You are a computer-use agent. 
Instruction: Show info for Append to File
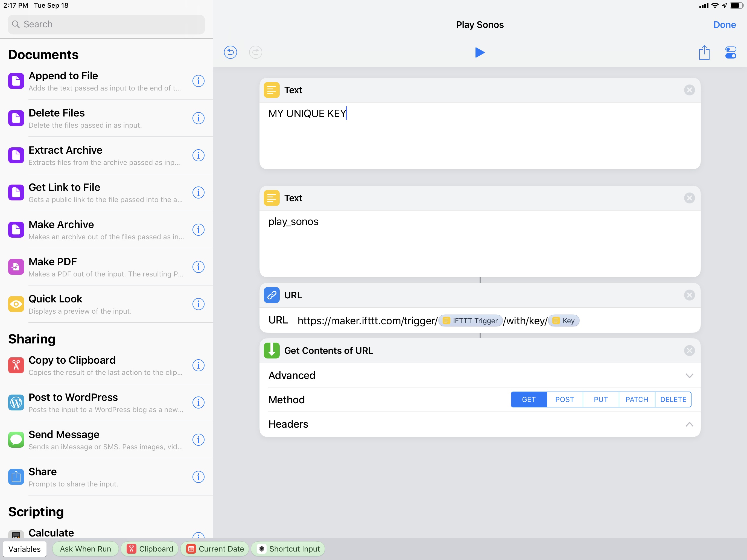pos(198,81)
